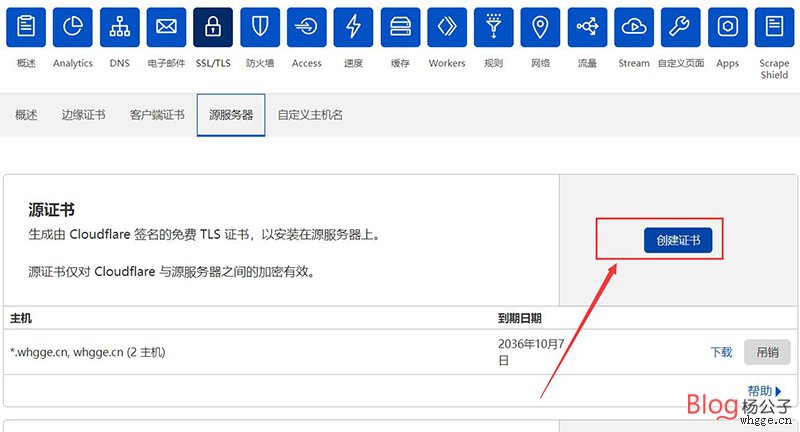Viewport: 800px width, 432px height.
Task: Click 下载 link for whgge.cn certificate
Action: click(721, 352)
